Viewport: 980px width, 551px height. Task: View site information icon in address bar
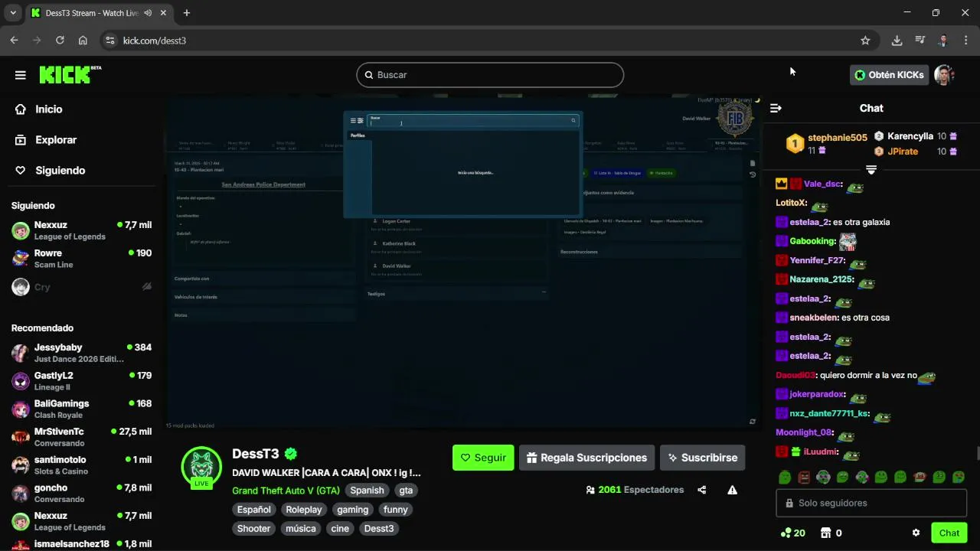pos(109,41)
